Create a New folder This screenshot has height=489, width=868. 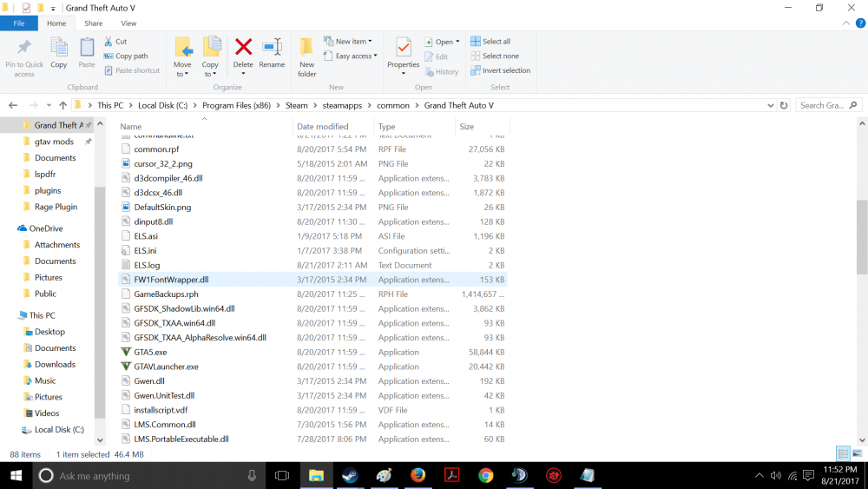tap(306, 57)
